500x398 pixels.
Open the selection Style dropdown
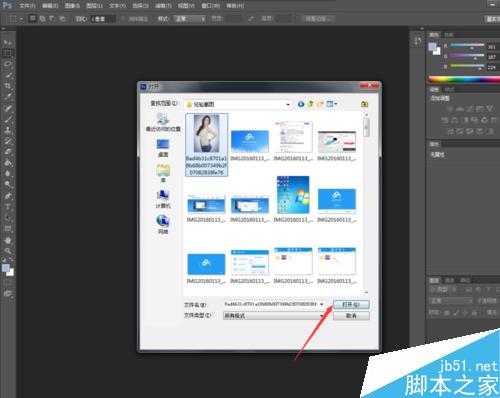189,19
